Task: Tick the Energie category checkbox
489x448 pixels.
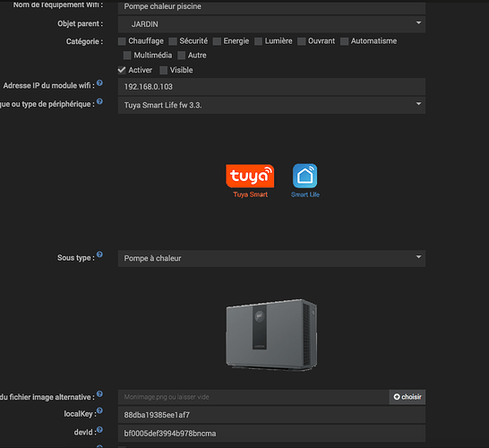Action: [217, 41]
